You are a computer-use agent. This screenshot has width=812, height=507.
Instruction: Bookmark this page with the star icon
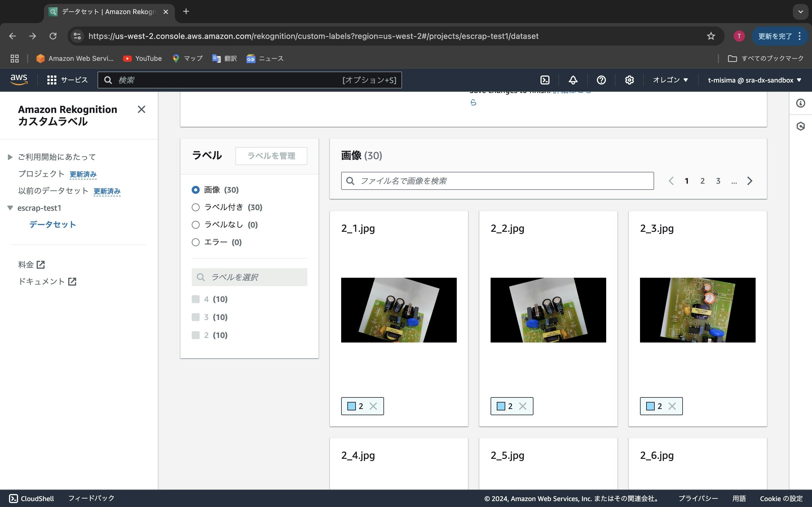[711, 36]
